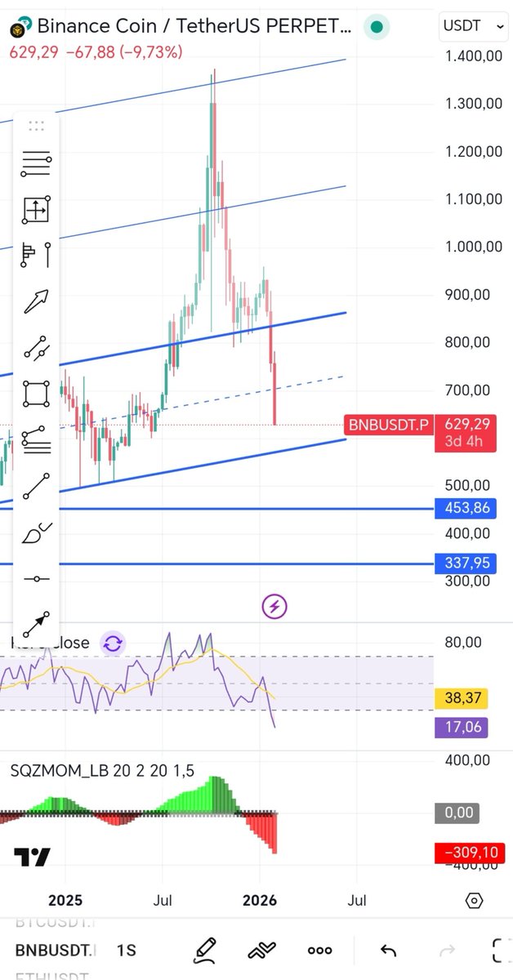The height and width of the screenshot is (980, 513).
Task: Select the 453,86 horizontal line label
Action: [x=467, y=508]
